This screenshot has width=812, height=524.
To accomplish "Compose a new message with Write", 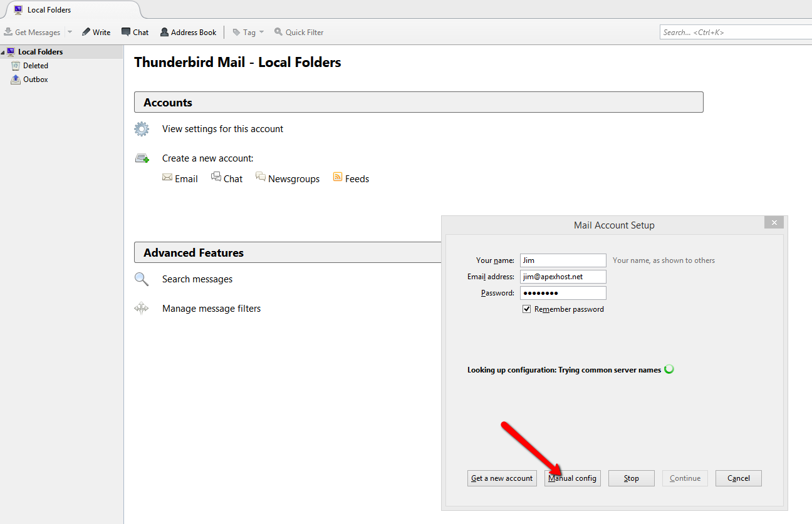I will coord(96,32).
